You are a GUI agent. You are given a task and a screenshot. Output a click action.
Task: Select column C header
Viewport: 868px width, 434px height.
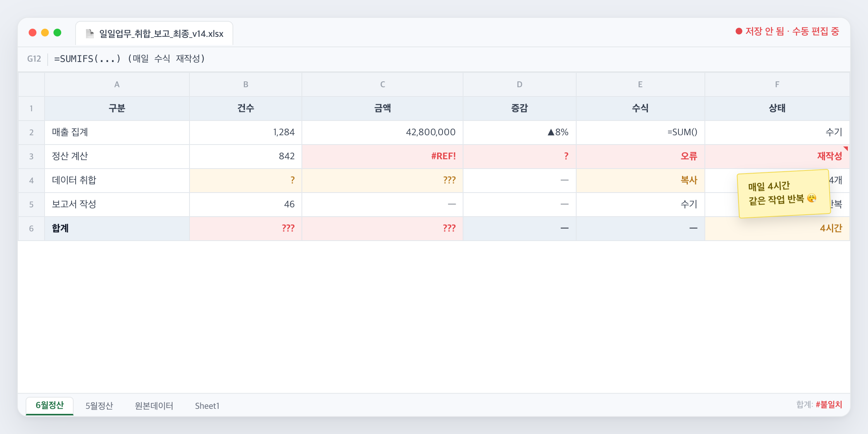pos(382,84)
